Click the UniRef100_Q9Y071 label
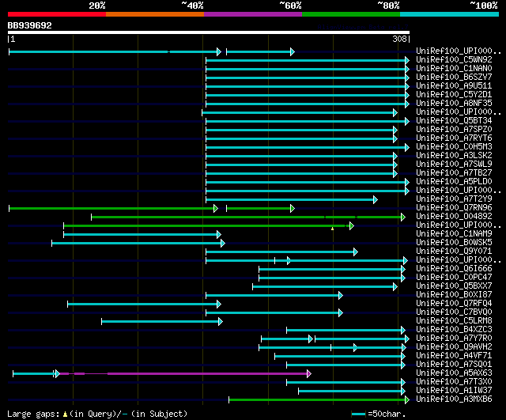Screen dimensions: 506x420 click(454, 252)
